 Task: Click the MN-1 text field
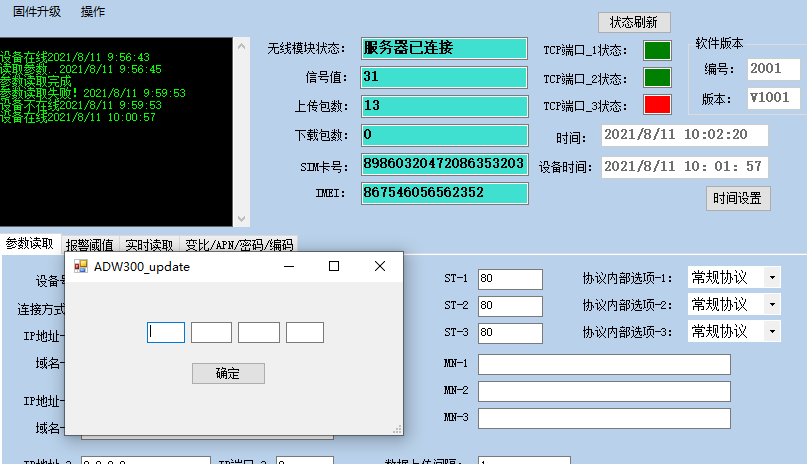click(x=604, y=364)
